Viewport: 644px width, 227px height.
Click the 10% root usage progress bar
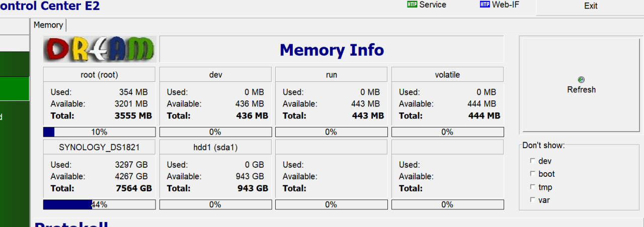coord(99,132)
